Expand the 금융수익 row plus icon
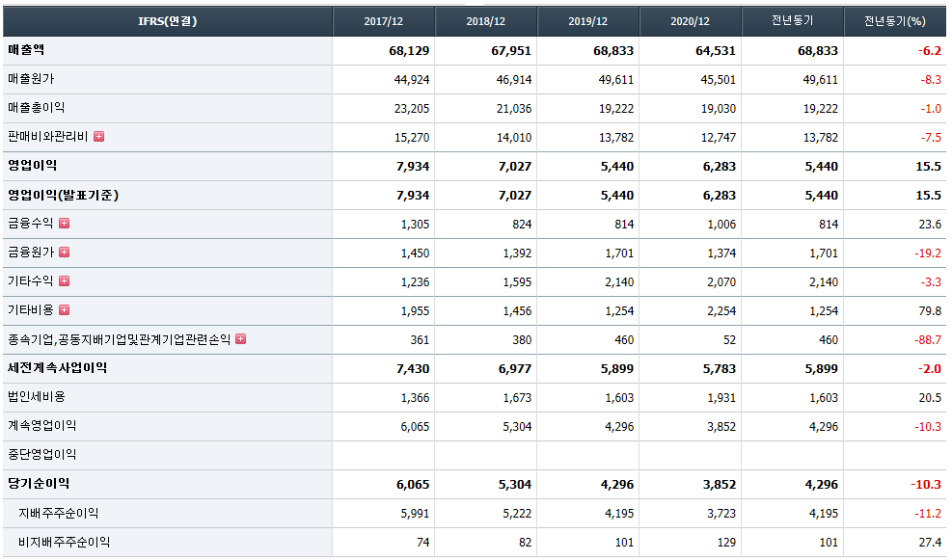The image size is (952, 560). point(64,224)
